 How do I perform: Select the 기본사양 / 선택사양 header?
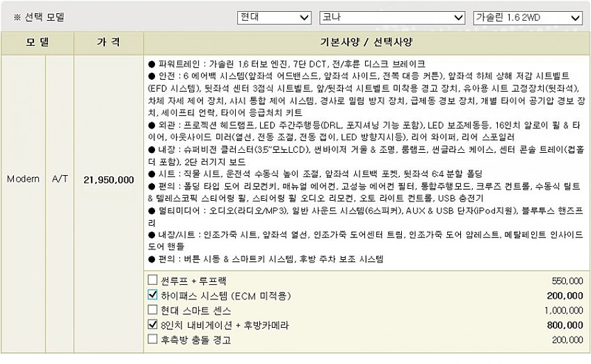pos(366,42)
